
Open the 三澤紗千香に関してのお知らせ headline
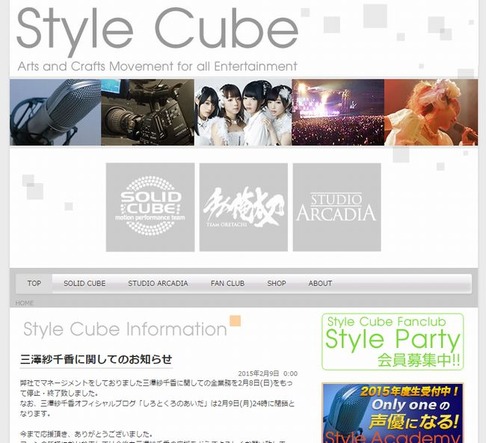[96, 359]
